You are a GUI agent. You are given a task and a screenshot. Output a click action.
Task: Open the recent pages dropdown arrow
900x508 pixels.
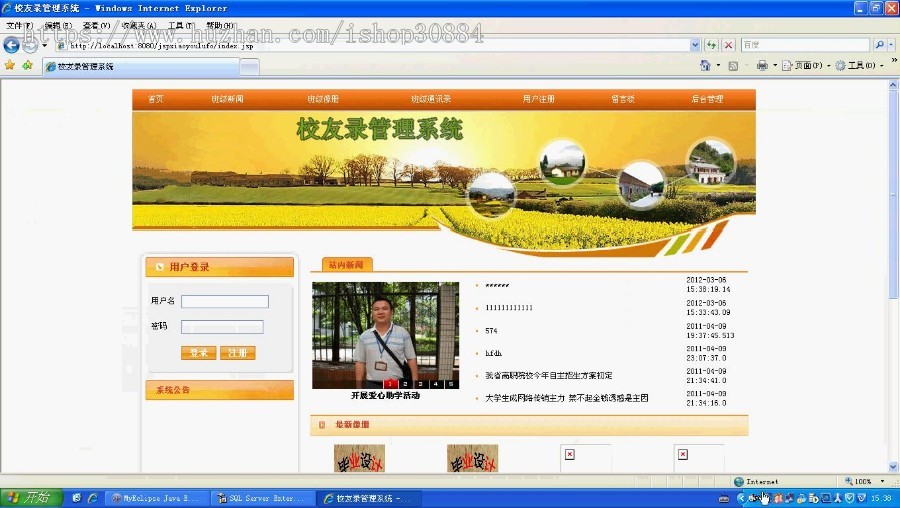click(44, 45)
